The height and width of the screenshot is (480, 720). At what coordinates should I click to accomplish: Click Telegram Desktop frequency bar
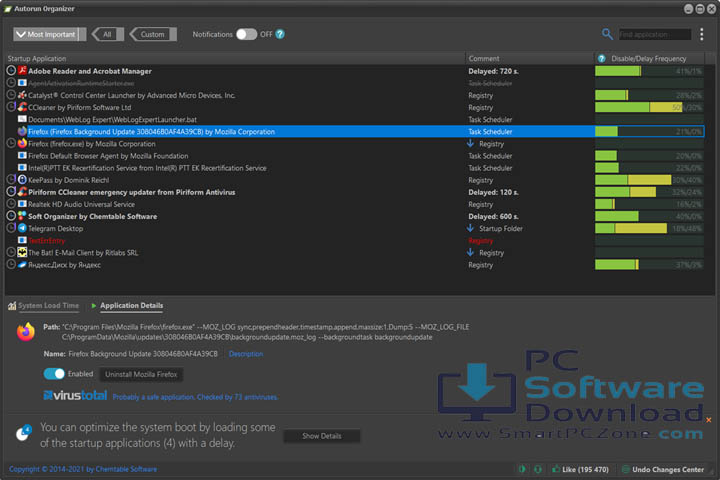649,228
